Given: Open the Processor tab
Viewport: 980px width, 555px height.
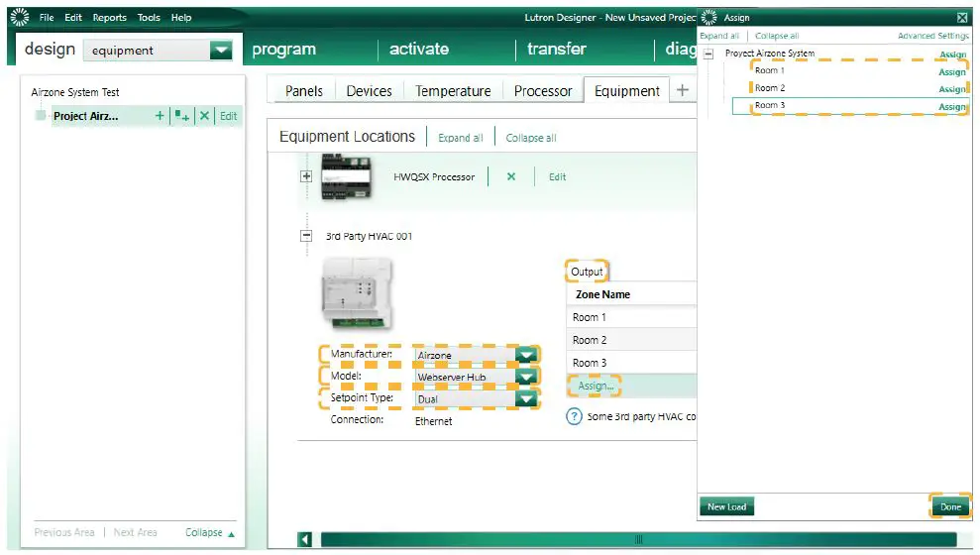Looking at the screenshot, I should [x=542, y=91].
